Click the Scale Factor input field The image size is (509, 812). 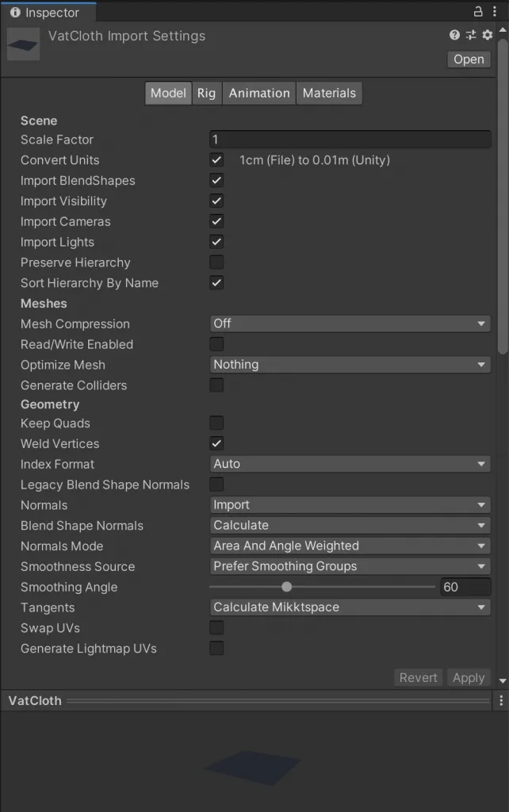(x=350, y=140)
